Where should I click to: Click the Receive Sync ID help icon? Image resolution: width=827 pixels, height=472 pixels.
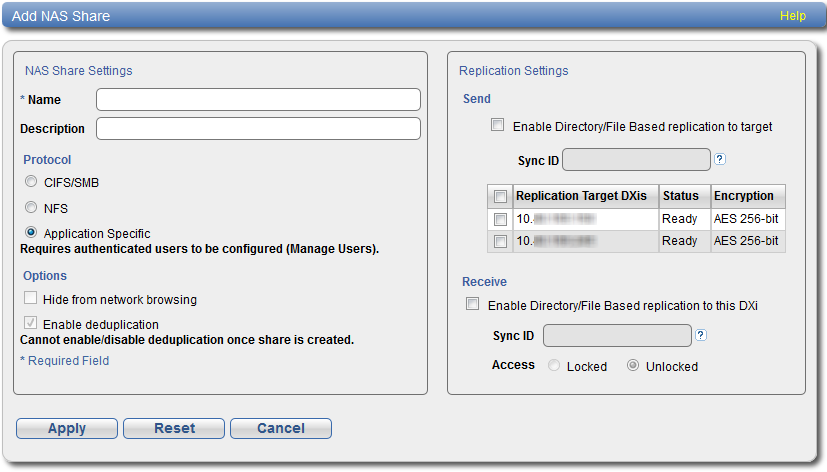[701, 335]
